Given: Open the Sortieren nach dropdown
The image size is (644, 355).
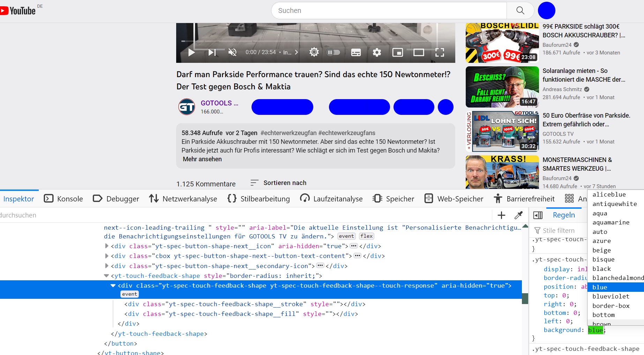Looking at the screenshot, I should [278, 183].
